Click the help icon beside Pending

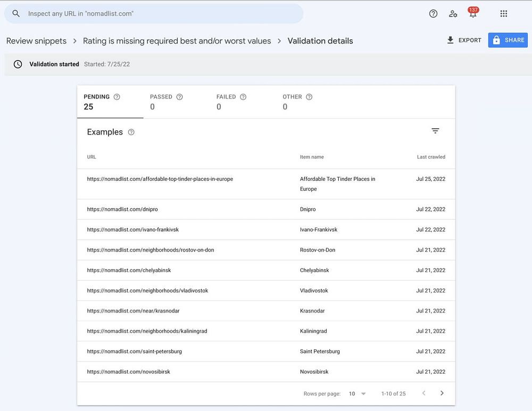pos(117,97)
